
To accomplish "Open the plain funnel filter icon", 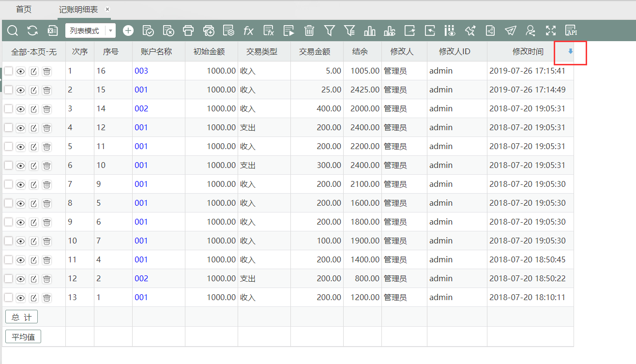I will click(330, 31).
